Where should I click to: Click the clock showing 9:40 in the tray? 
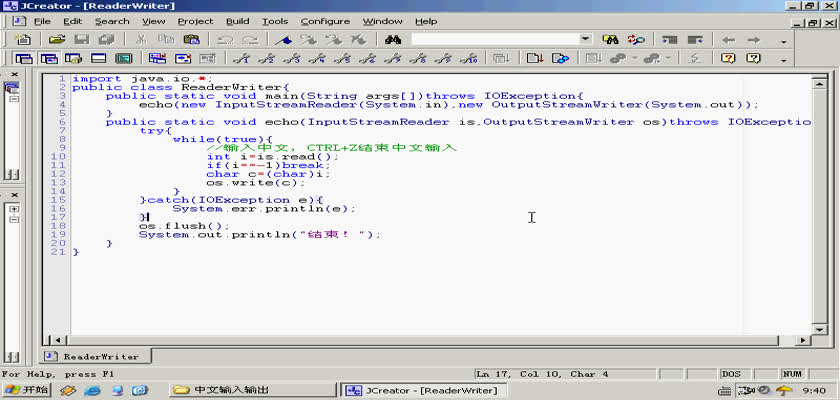tap(814, 390)
